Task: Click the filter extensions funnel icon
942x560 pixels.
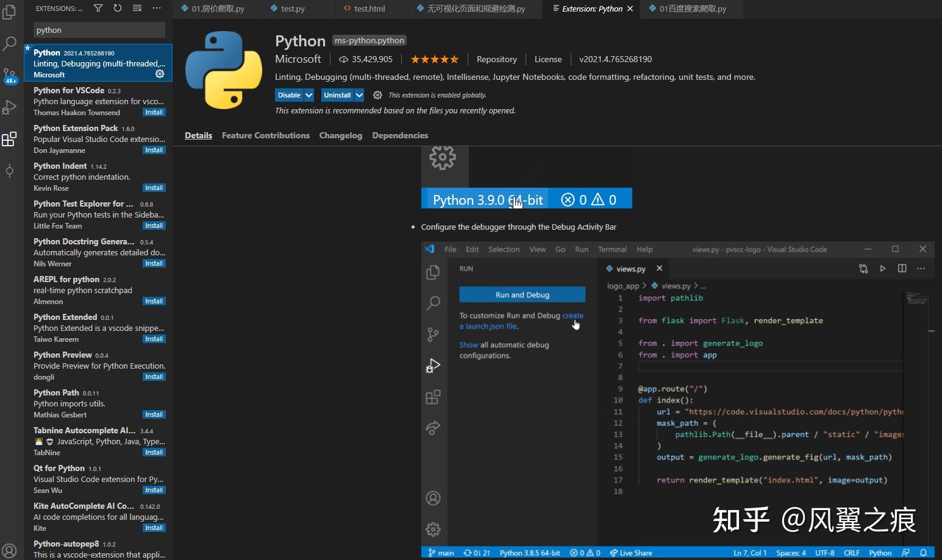Action: coord(98,8)
